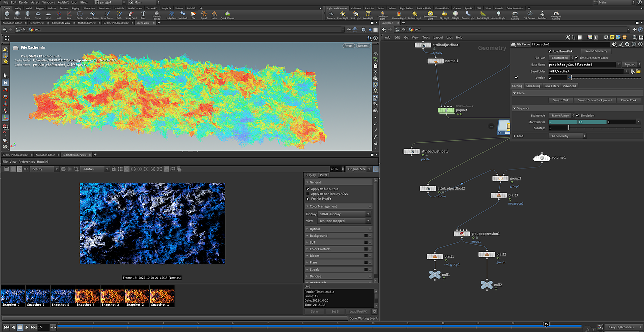Open the Snapshot_4 thumbnail
The height and width of the screenshot is (332, 644).
(x=87, y=296)
